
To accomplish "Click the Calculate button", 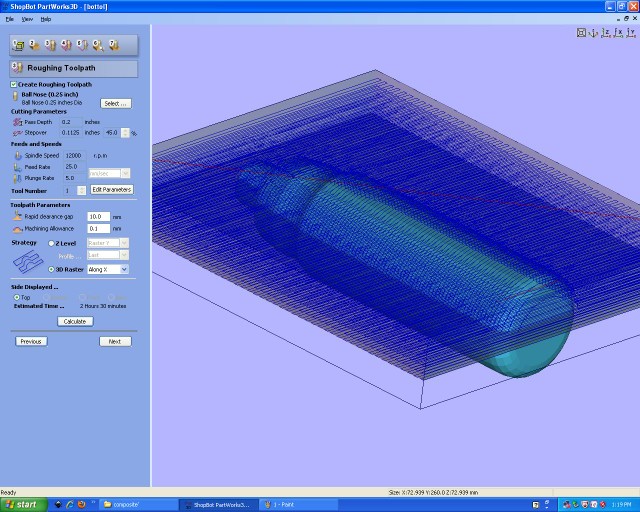I will coord(75,321).
